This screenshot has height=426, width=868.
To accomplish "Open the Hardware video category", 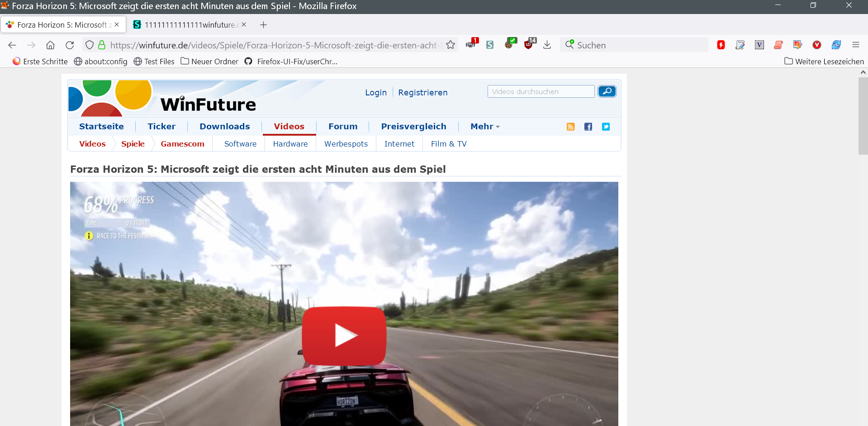I will click(290, 144).
